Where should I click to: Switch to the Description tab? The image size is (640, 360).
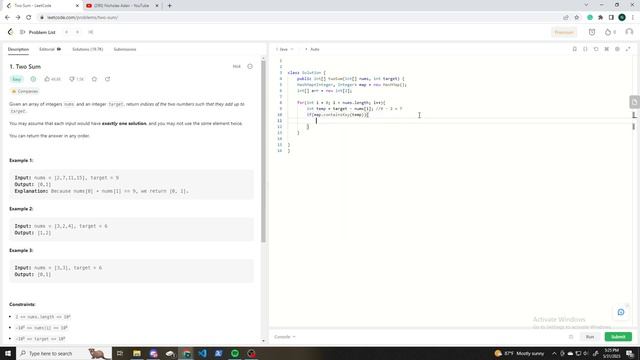click(18, 49)
